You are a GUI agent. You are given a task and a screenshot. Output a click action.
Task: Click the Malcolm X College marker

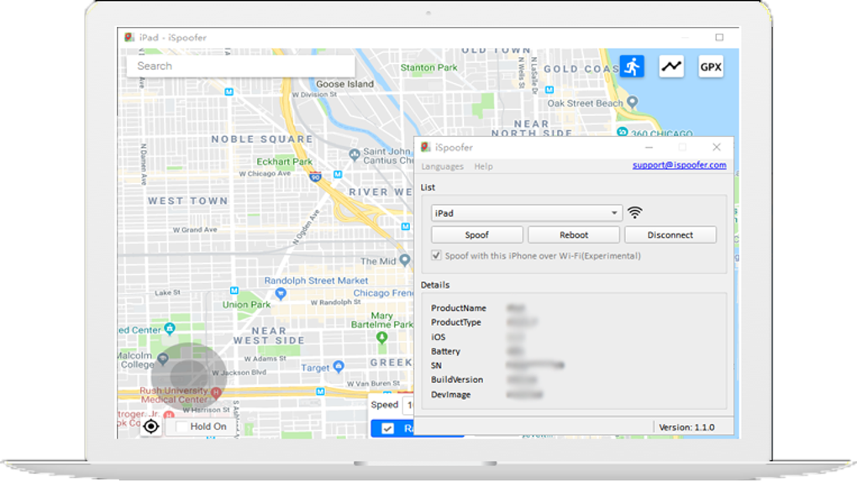pyautogui.click(x=163, y=360)
